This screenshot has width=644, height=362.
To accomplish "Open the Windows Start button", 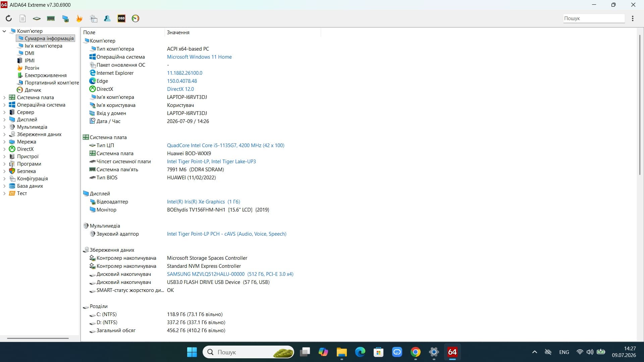I will click(x=192, y=352).
